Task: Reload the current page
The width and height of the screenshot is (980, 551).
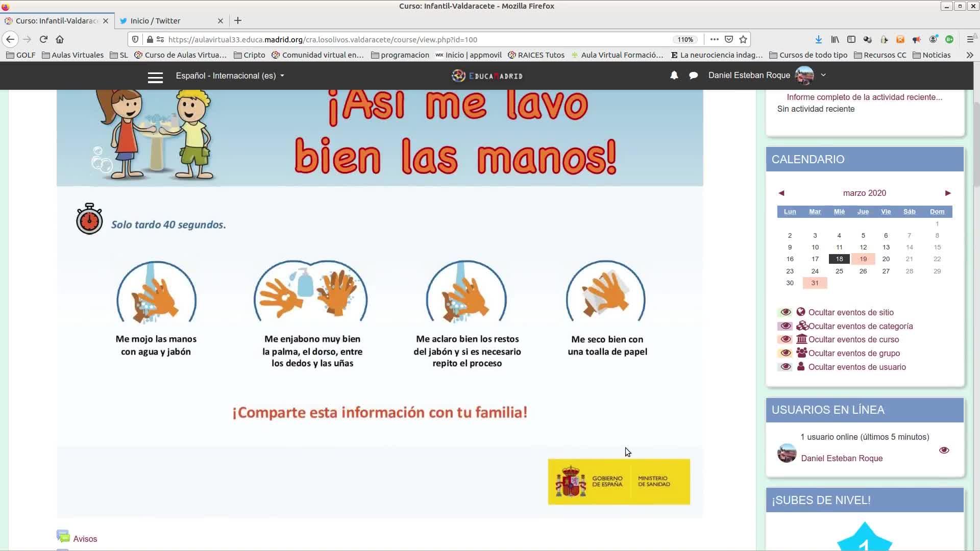Action: coord(43,39)
